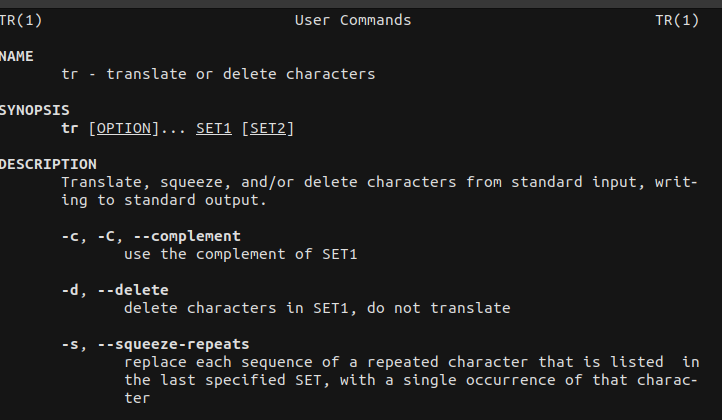Click the User Commands header title
Image resolution: width=722 pixels, height=420 pixels.
(x=353, y=20)
